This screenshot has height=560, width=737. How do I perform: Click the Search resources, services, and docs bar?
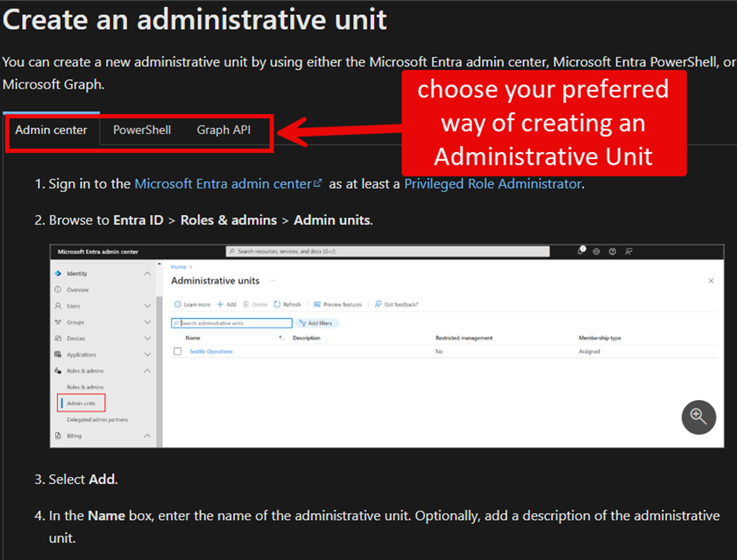[x=388, y=252]
